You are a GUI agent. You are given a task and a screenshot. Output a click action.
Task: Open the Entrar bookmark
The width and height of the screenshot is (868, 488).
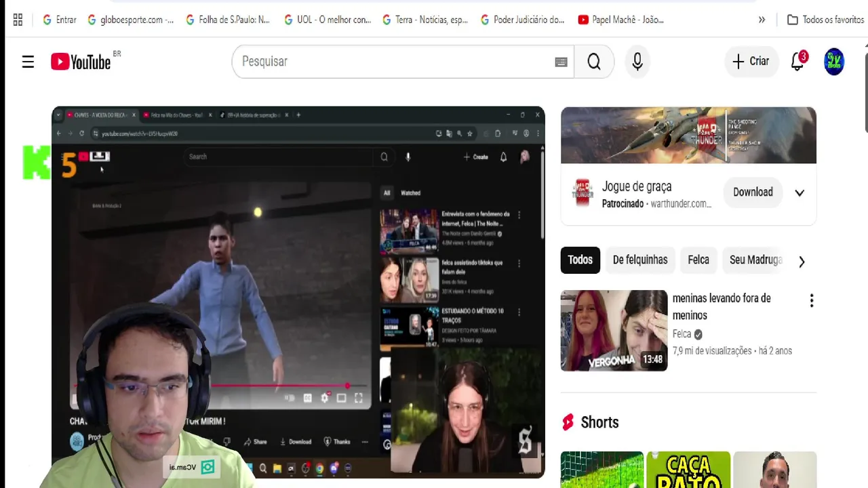tap(60, 20)
